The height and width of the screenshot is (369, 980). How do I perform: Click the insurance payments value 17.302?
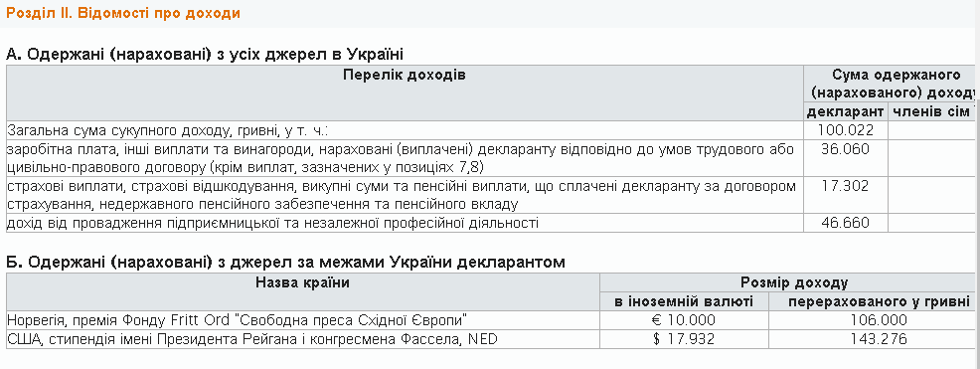point(845,186)
